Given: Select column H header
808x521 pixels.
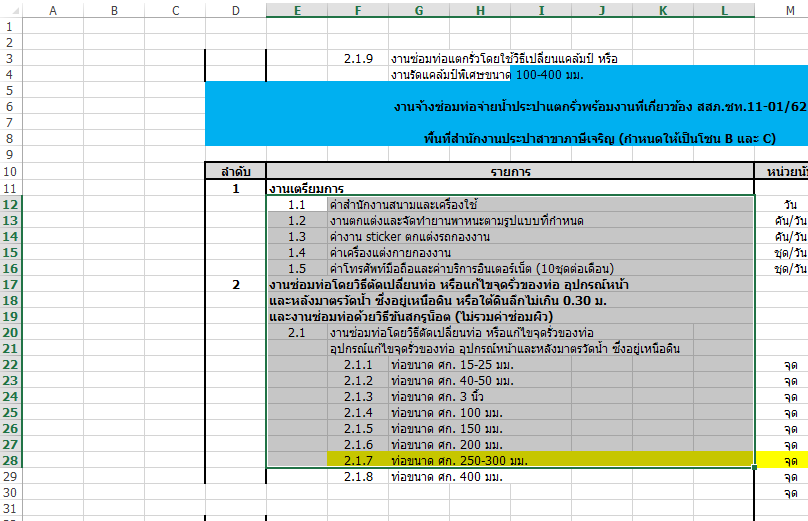Looking at the screenshot, I should tap(480, 10).
